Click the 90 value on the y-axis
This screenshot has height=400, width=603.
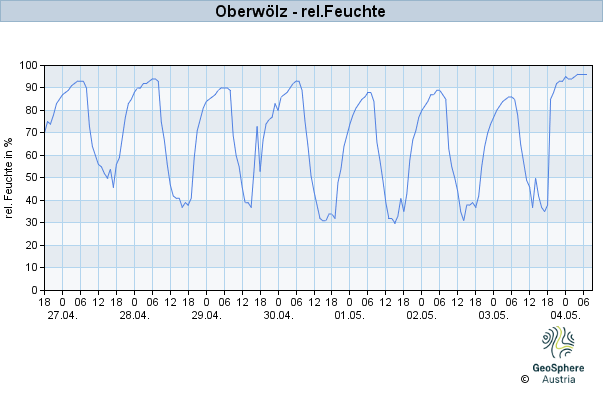(32, 88)
